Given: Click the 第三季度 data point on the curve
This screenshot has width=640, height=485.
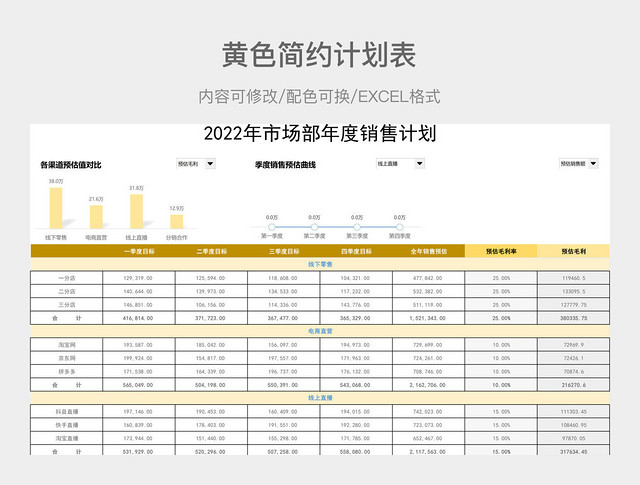Looking at the screenshot, I should (357, 227).
